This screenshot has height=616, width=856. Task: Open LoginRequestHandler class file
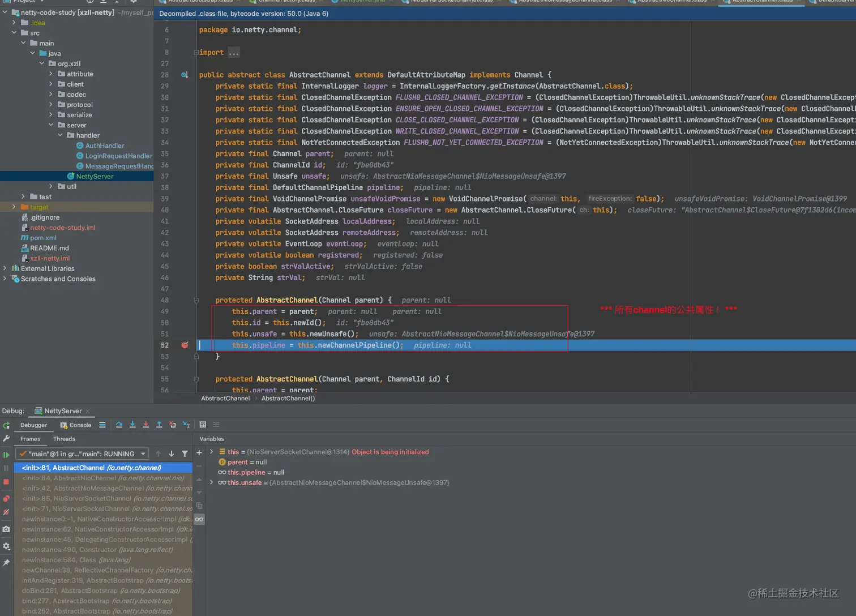tap(118, 156)
